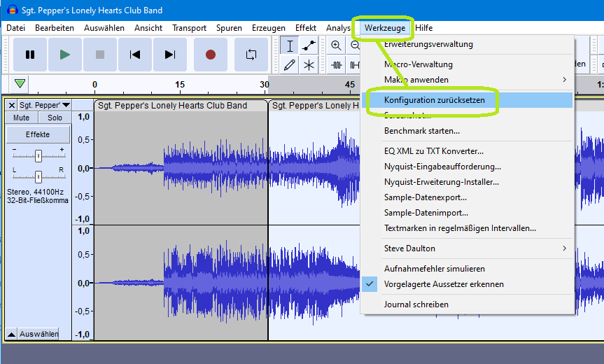The image size is (604, 364).
Task: Expand the Makro anwenden submenu
Action: tap(468, 80)
